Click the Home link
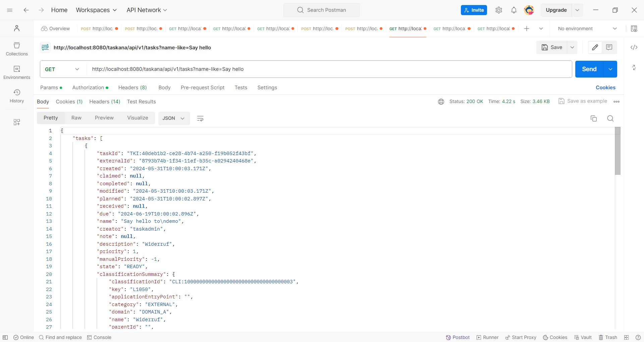Viewport: 644px width, 342px height. pos(59,10)
